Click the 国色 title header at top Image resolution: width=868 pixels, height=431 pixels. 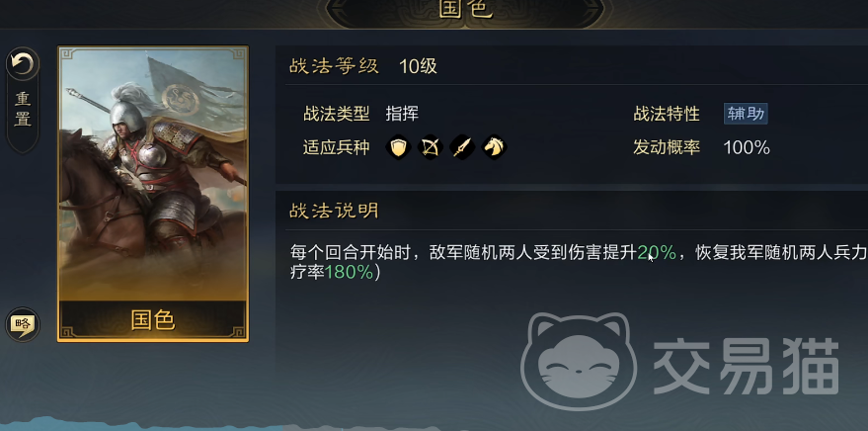[x=466, y=10]
